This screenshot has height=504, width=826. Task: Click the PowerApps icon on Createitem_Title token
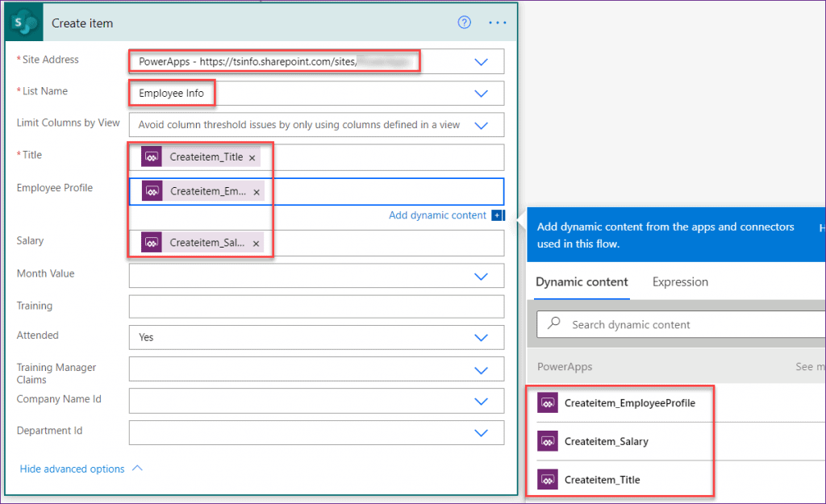[152, 157]
